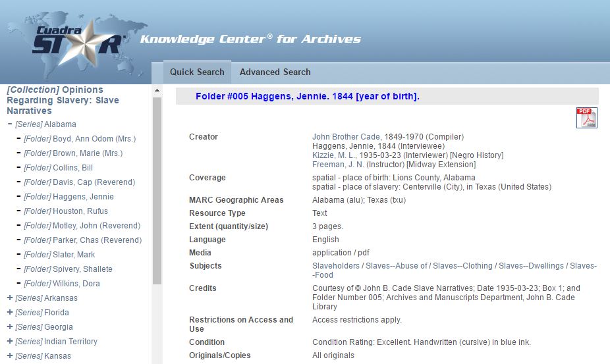Viewport: 610px width, 364px height.
Task: Open folder Slater, Mark
Action: pyautogui.click(x=59, y=255)
